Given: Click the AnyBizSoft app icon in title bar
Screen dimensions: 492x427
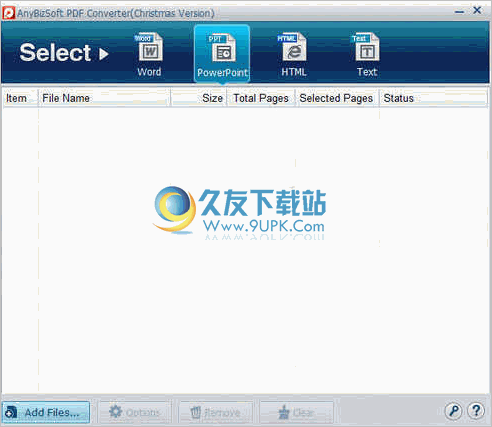Looking at the screenshot, I should (x=8, y=13).
